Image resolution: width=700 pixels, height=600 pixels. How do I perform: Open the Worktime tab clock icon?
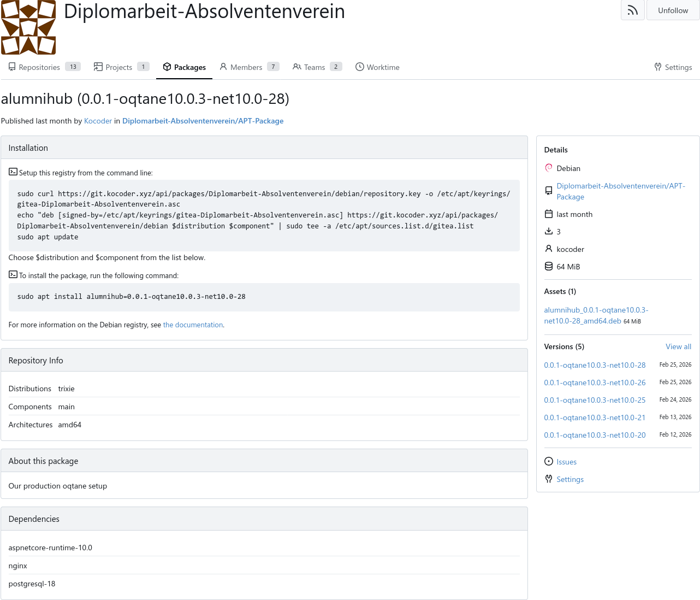360,67
